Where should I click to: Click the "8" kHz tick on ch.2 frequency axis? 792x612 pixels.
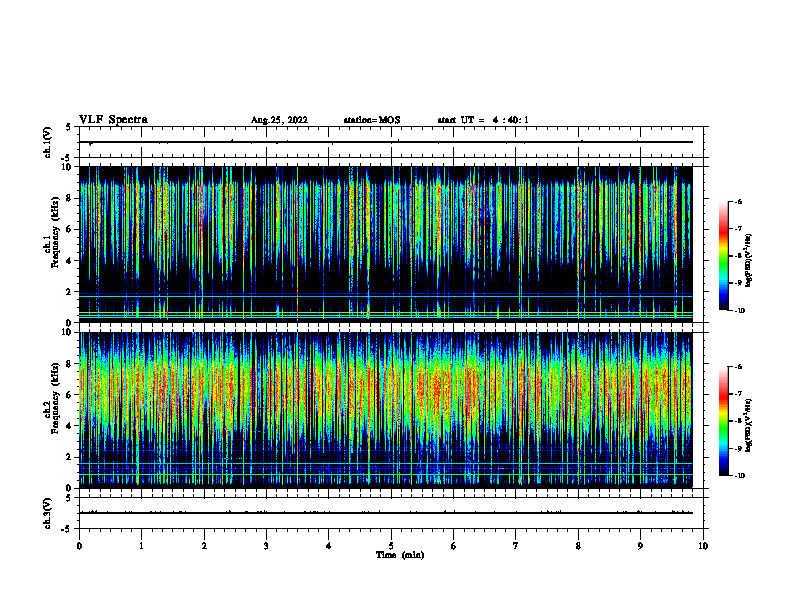click(x=70, y=364)
